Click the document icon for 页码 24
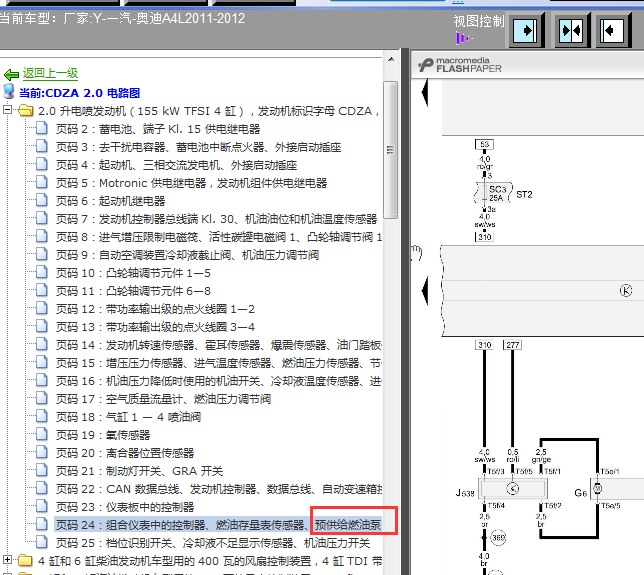The width and height of the screenshot is (644, 575). (41, 524)
